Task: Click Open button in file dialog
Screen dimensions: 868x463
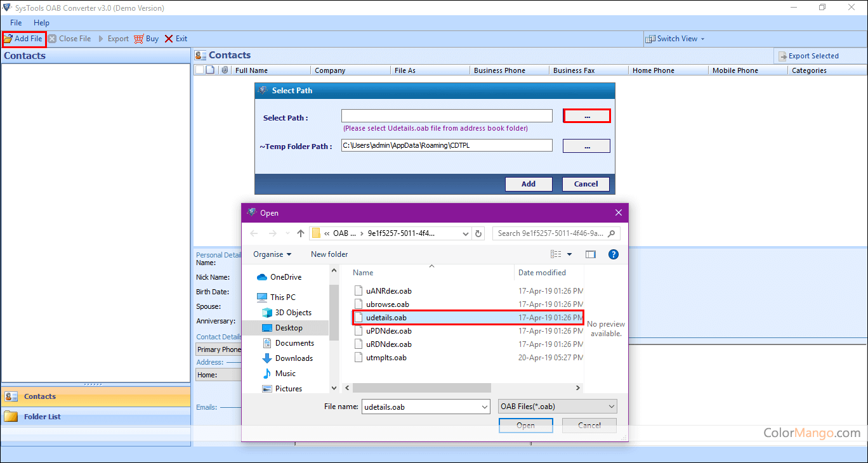Action: pos(525,426)
